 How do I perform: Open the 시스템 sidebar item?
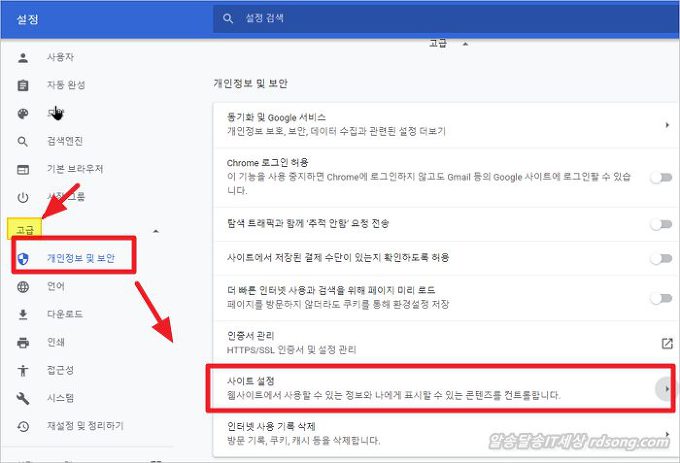pos(60,398)
